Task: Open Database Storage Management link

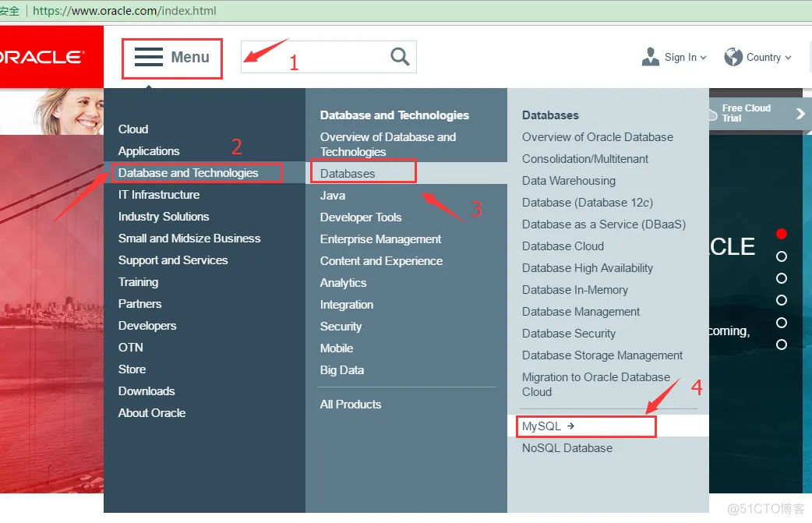Action: coord(602,355)
